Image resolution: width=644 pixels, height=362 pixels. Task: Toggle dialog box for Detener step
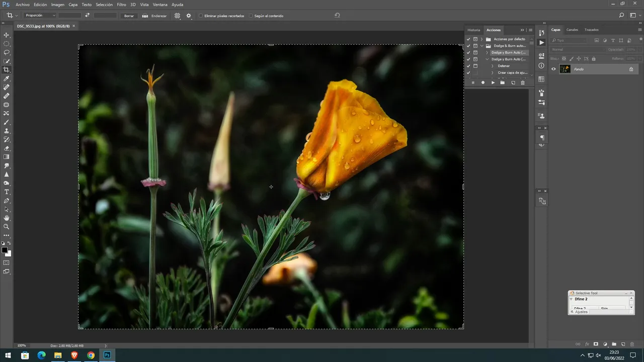pos(475,66)
